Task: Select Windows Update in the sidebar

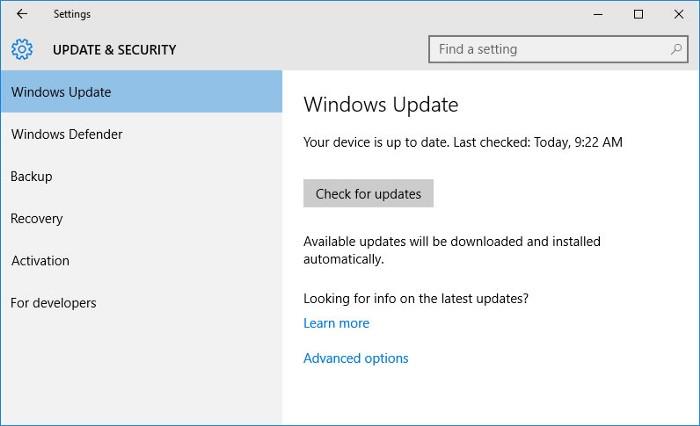Action: coord(142,92)
